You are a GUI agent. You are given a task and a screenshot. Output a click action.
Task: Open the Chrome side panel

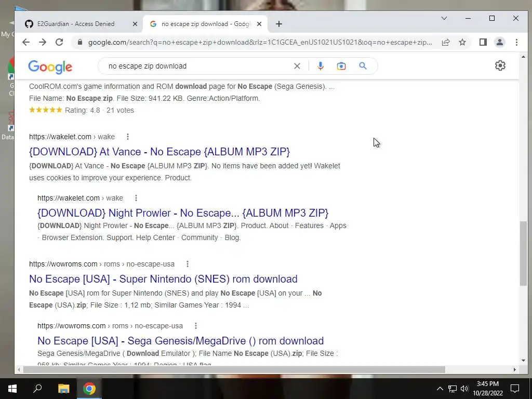coord(483,42)
